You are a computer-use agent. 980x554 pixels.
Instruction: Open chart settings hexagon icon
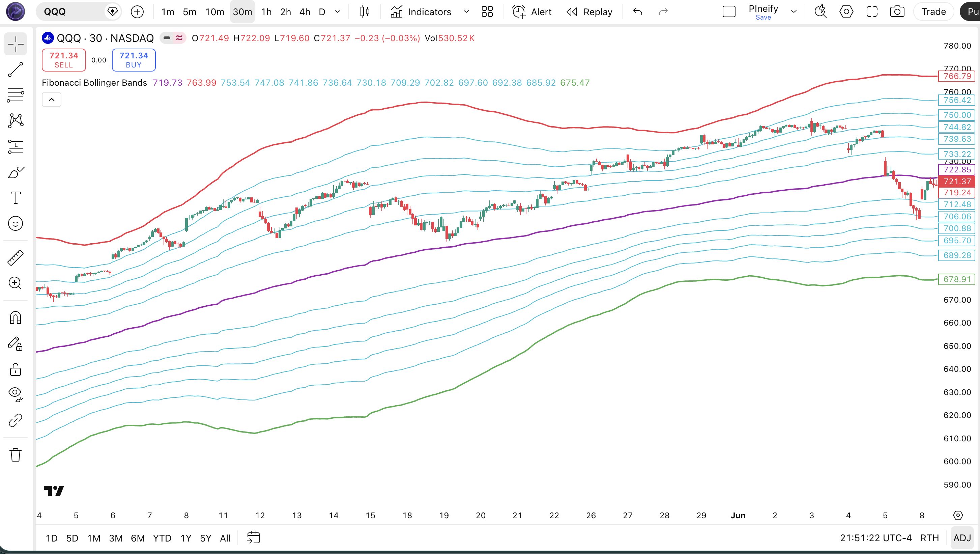(846, 12)
